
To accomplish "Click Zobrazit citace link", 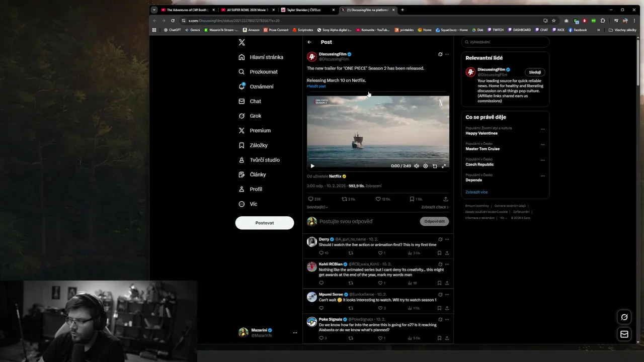I will pyautogui.click(x=435, y=207).
